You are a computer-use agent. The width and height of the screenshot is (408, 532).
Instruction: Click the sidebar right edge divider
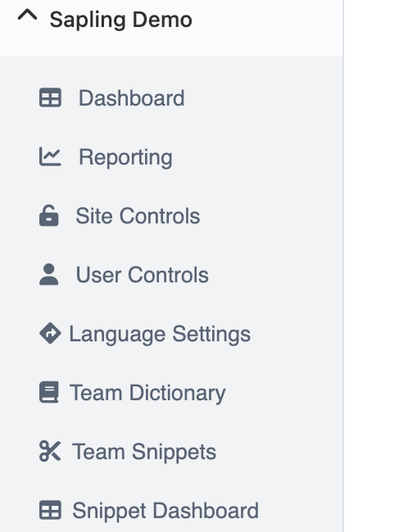pos(343,266)
